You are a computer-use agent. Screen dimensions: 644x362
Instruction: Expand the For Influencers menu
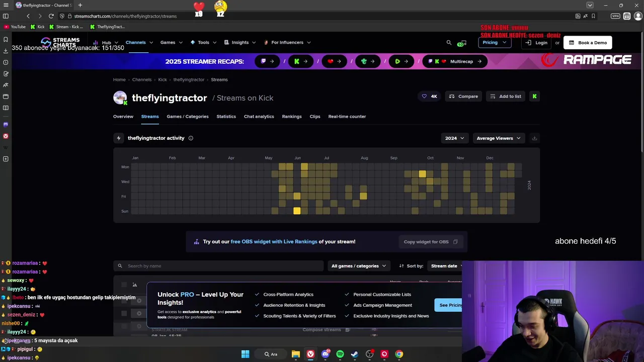point(287,42)
